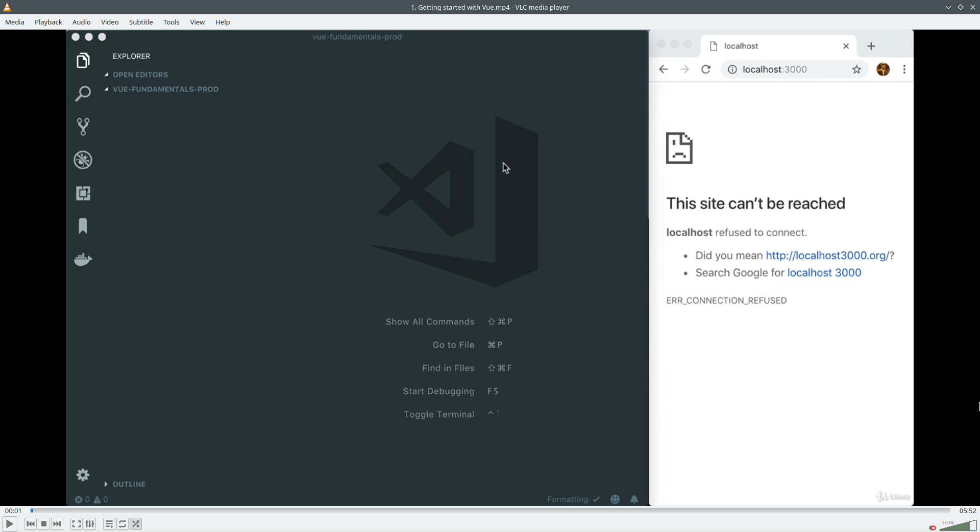Reload the localhost page in Chrome
Image resolution: width=980 pixels, height=532 pixels.
point(706,69)
